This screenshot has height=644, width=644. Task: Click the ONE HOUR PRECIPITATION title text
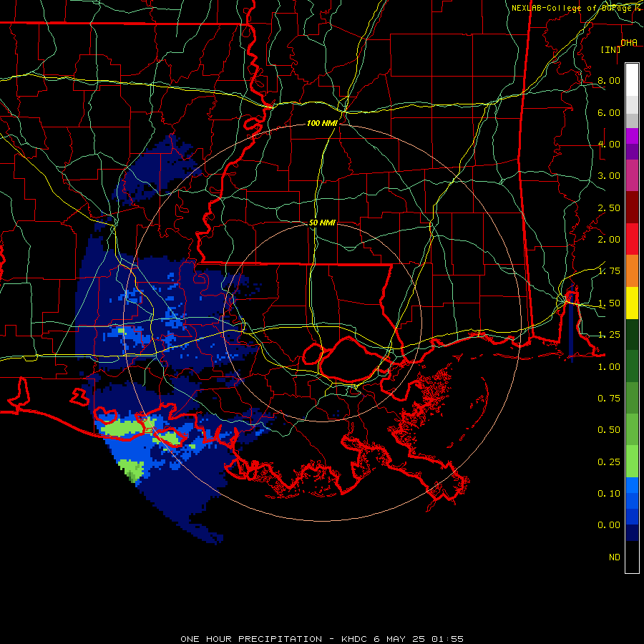(x=251, y=639)
